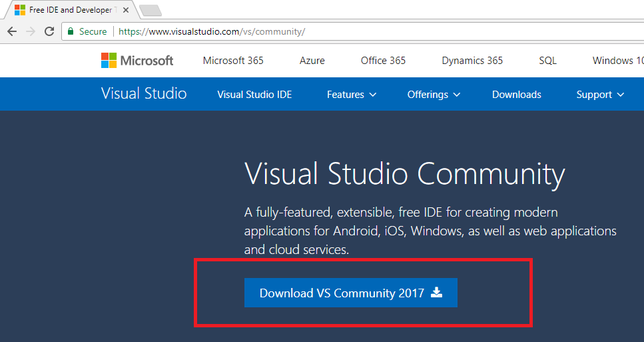Expand the Offerings dropdown menu
The height and width of the screenshot is (342, 644).
[434, 95]
